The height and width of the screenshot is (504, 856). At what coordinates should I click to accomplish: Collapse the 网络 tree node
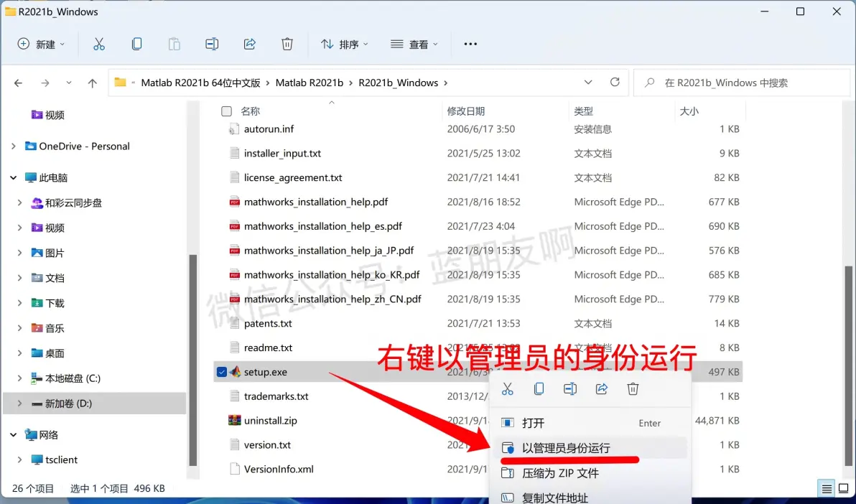tap(14, 434)
